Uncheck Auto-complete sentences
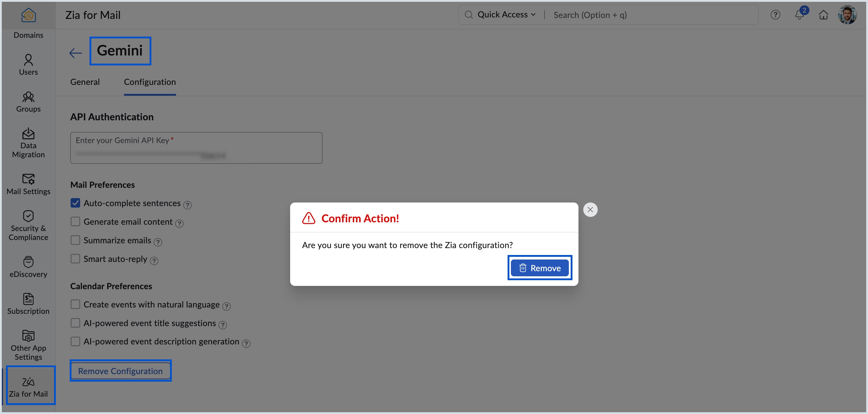This screenshot has height=414, width=868. [75, 202]
